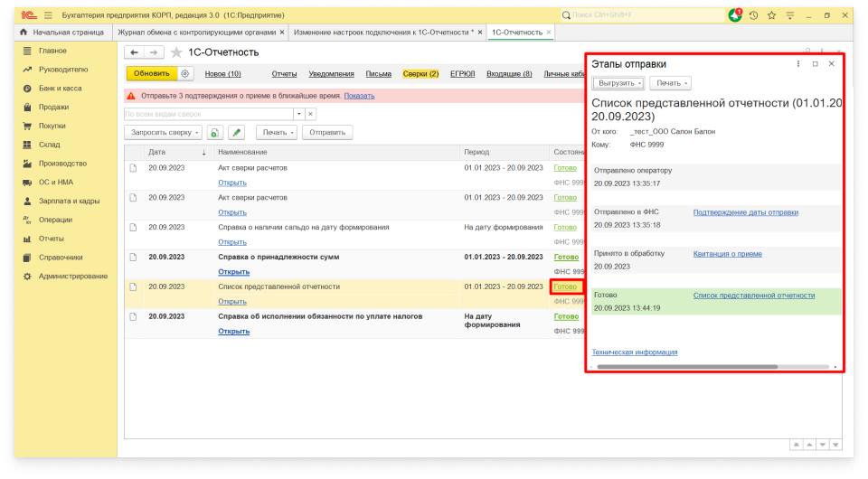Open the Новое (10) section

click(x=222, y=74)
